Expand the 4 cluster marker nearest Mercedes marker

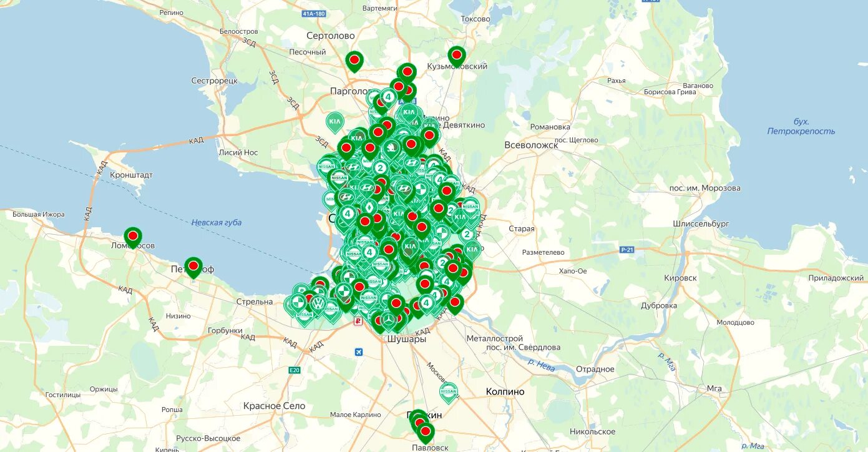(427, 304)
